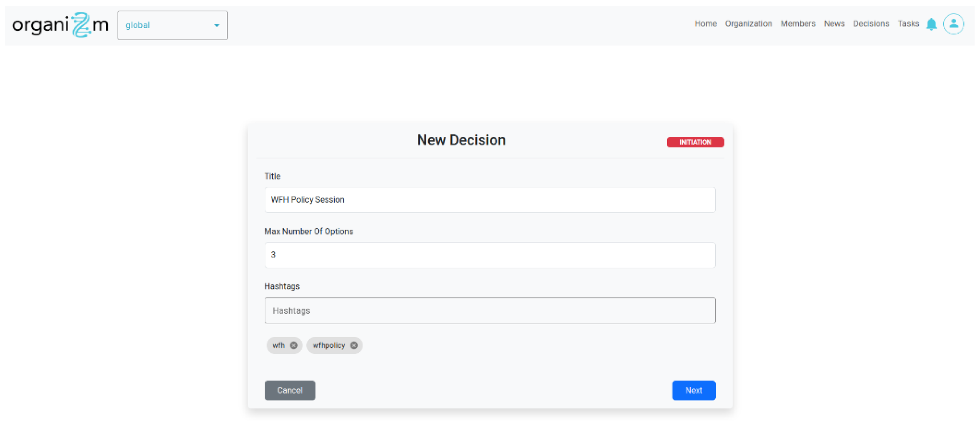The width and height of the screenshot is (980, 421).
Task: Navigate to Members
Action: tap(798, 23)
